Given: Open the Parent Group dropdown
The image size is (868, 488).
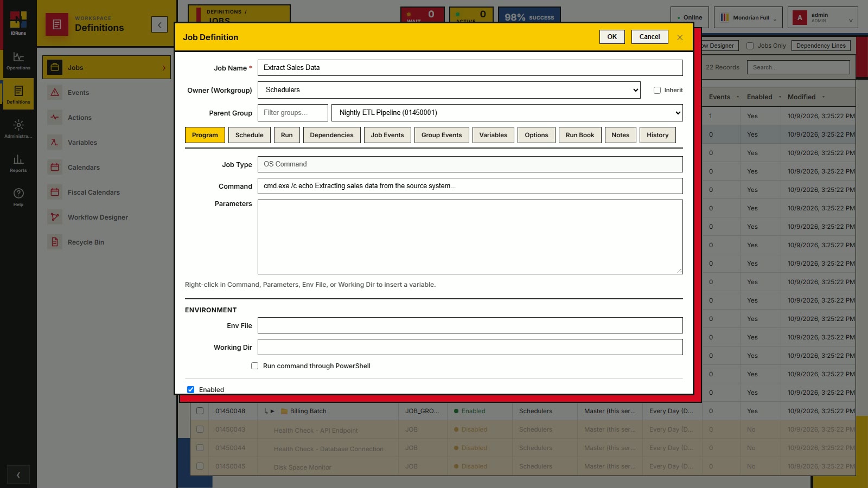Looking at the screenshot, I should [x=507, y=113].
